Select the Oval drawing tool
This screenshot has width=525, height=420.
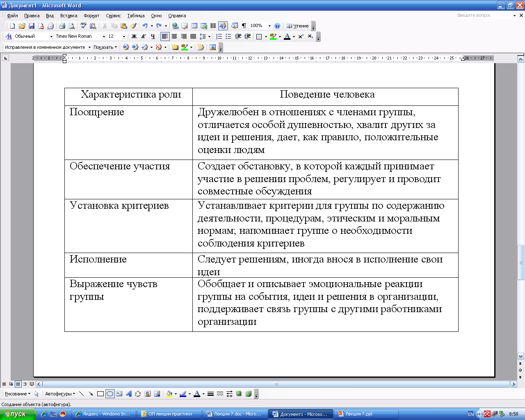click(x=110, y=394)
